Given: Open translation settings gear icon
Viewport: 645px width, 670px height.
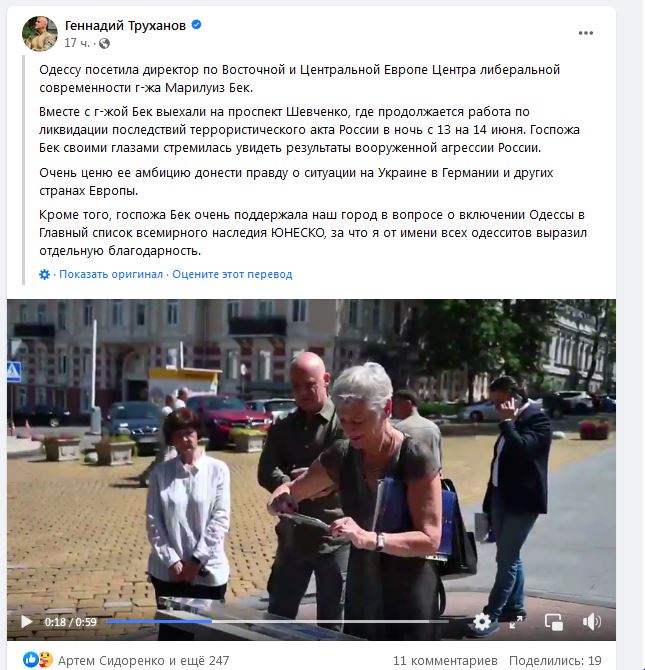Looking at the screenshot, I should coord(44,274).
